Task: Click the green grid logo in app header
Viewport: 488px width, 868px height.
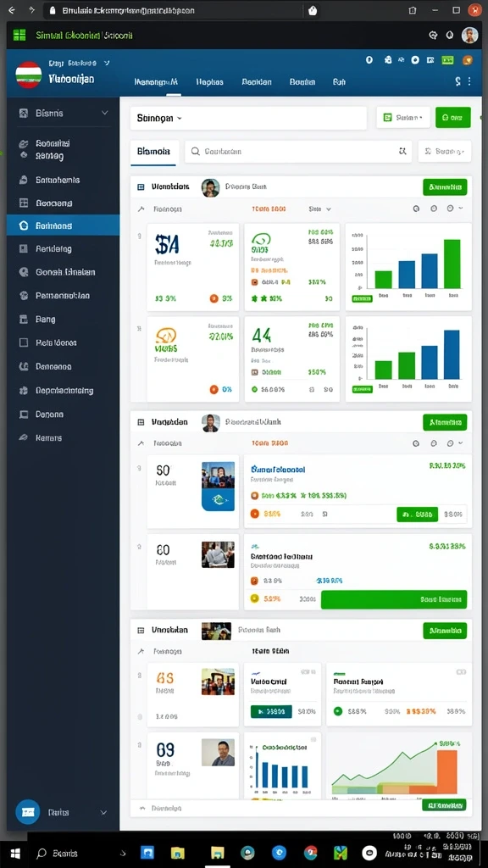Action: [x=19, y=36]
